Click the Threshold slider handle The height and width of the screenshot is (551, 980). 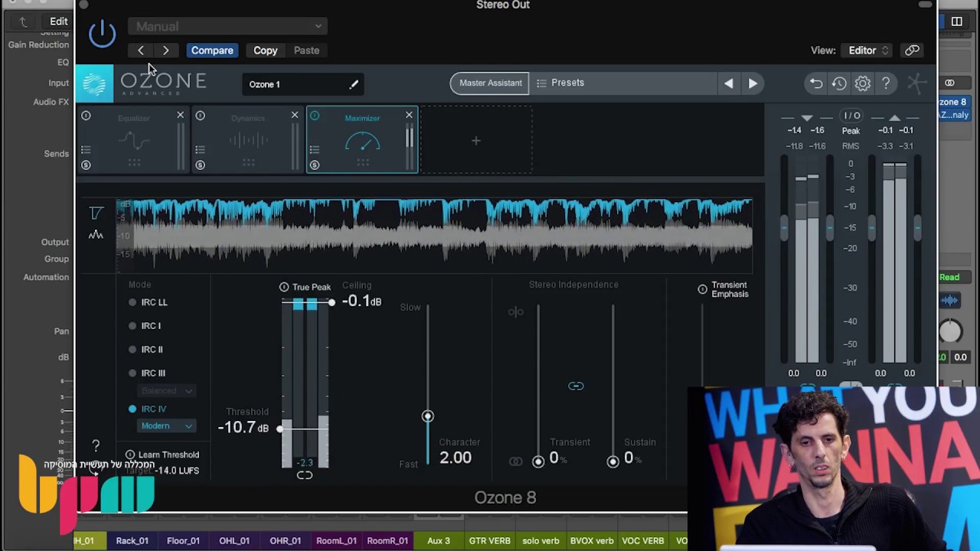[x=280, y=429]
